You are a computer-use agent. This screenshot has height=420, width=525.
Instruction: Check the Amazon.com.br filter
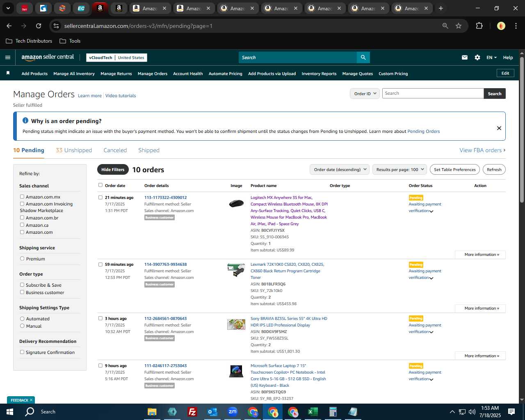(x=22, y=218)
